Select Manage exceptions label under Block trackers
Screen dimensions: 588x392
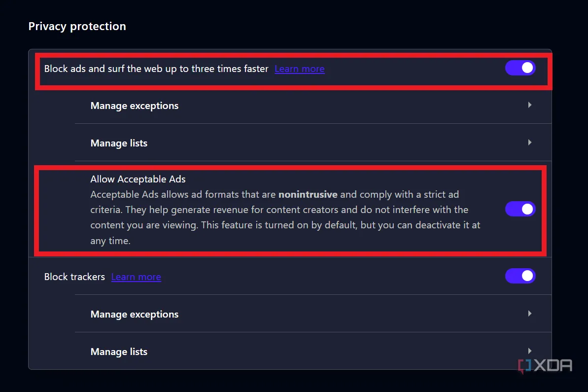[135, 315]
